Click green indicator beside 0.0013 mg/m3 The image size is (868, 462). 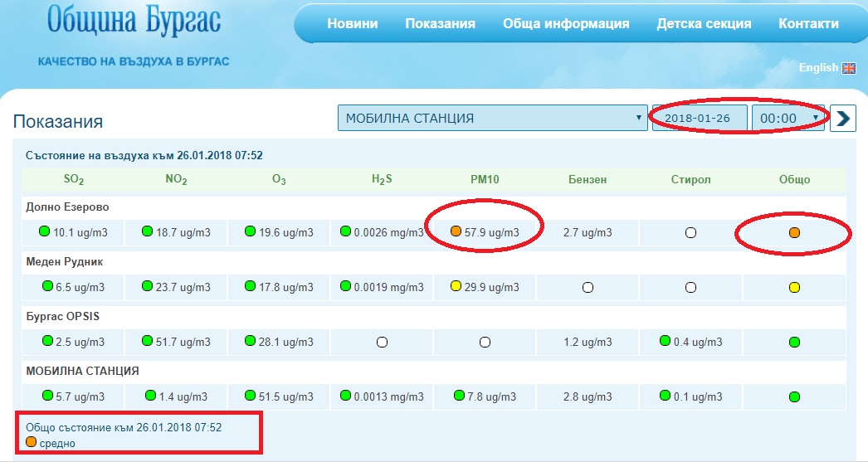(345, 396)
